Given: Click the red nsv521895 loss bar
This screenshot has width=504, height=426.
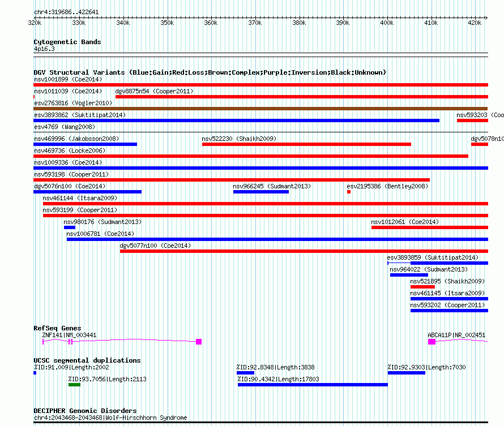Looking at the screenshot, I should pos(422,287).
